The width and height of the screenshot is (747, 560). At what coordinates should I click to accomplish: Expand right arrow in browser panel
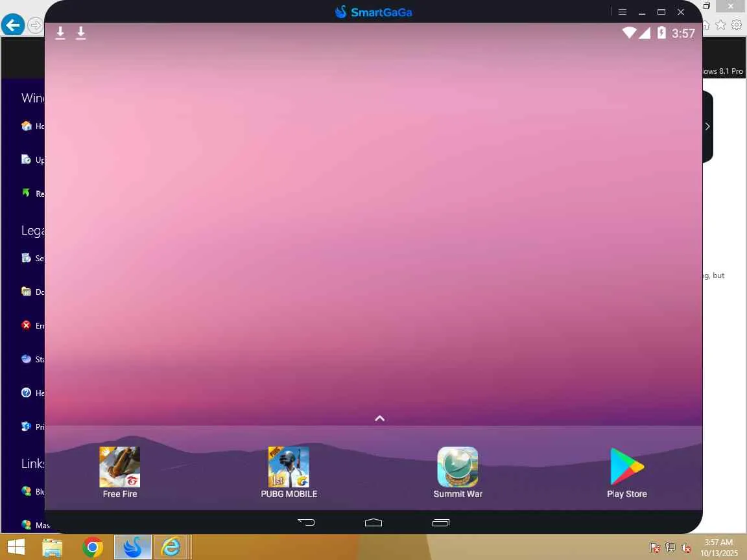coord(707,126)
